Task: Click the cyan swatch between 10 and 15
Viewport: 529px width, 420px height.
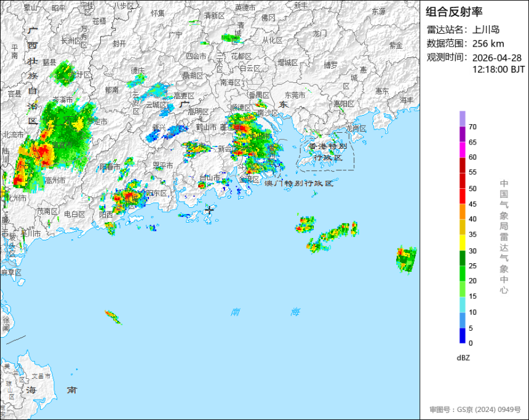Action: point(462,304)
